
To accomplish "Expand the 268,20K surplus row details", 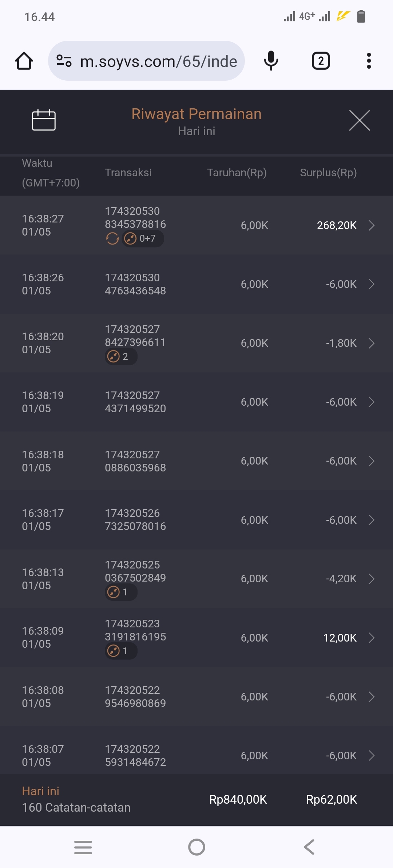I will [x=371, y=225].
